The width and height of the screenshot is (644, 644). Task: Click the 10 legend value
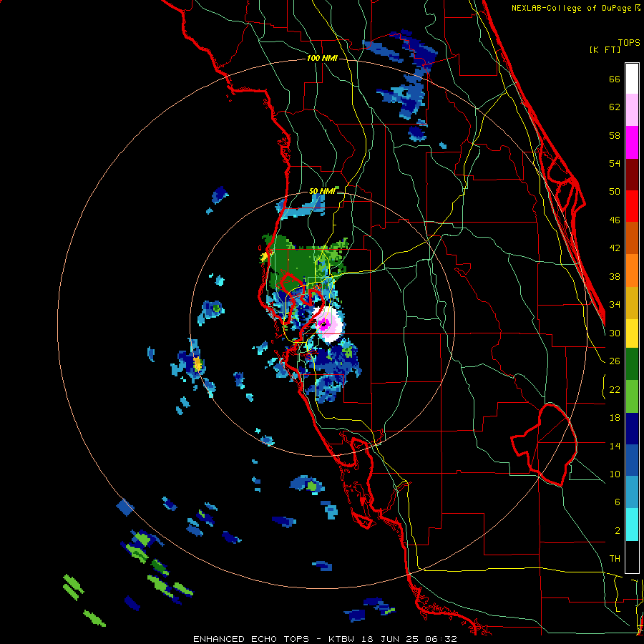click(615, 474)
